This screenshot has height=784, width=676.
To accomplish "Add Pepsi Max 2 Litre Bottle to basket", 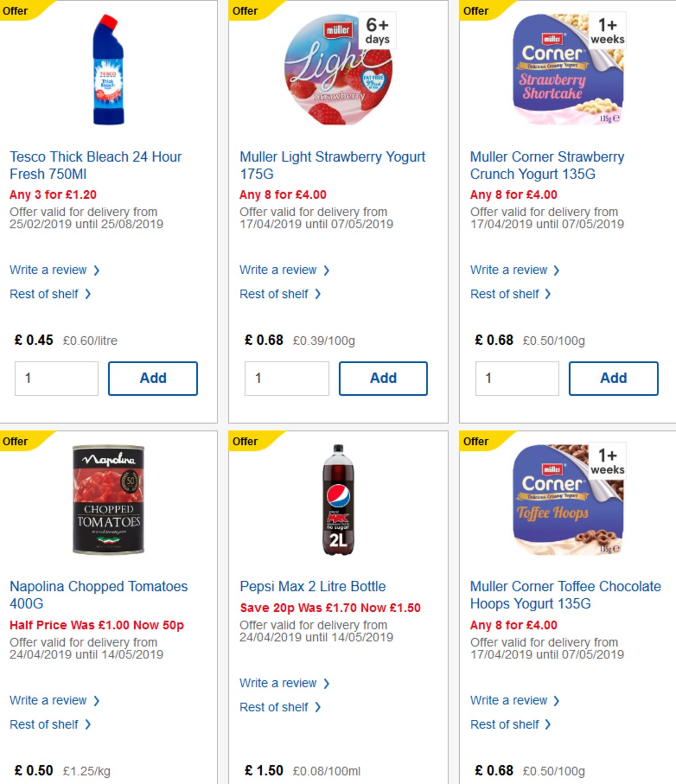I will [383, 783].
